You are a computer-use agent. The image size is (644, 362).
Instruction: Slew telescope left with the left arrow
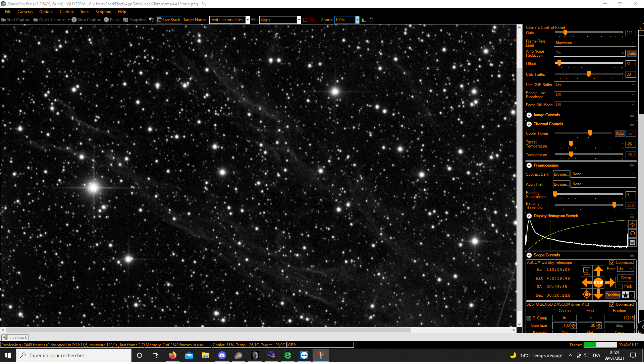click(x=587, y=283)
